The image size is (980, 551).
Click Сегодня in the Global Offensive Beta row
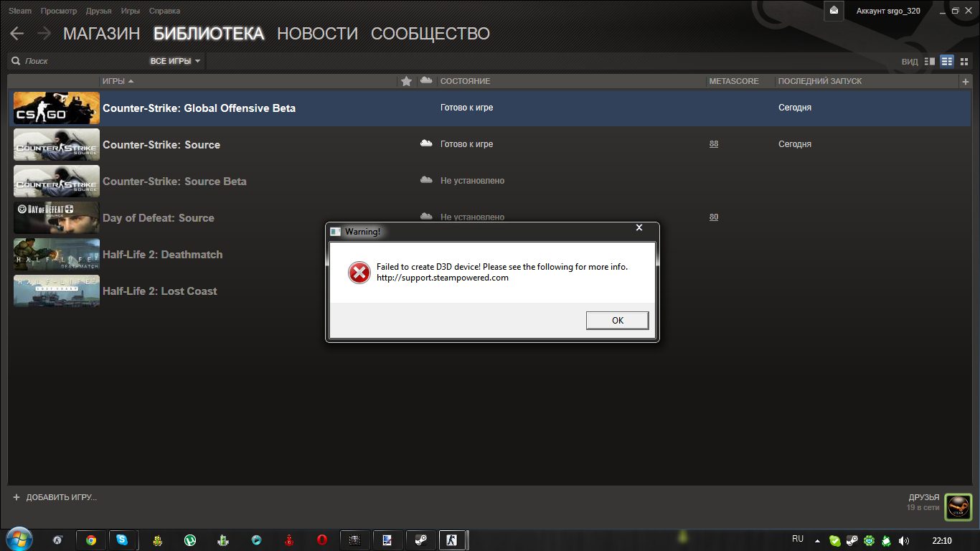(795, 108)
